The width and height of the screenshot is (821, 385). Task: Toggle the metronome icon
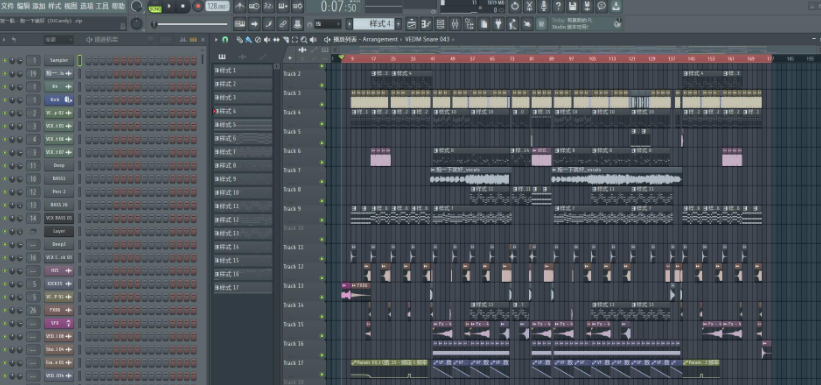click(x=240, y=6)
